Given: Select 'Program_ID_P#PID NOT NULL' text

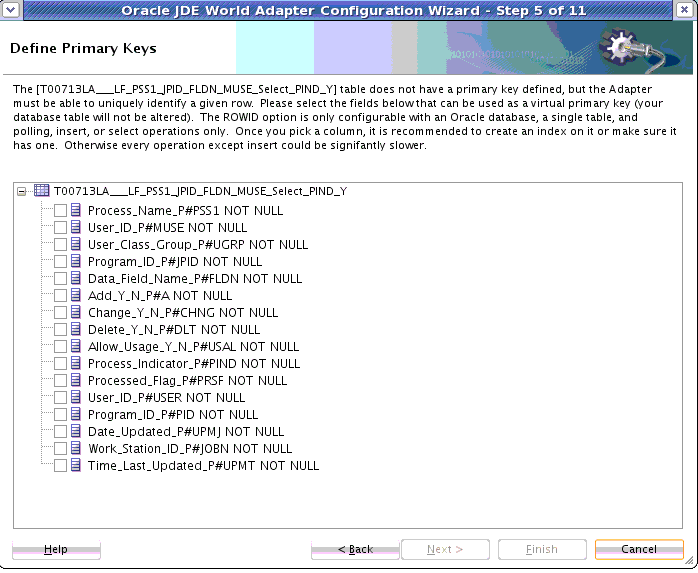Looking at the screenshot, I should (173, 415).
